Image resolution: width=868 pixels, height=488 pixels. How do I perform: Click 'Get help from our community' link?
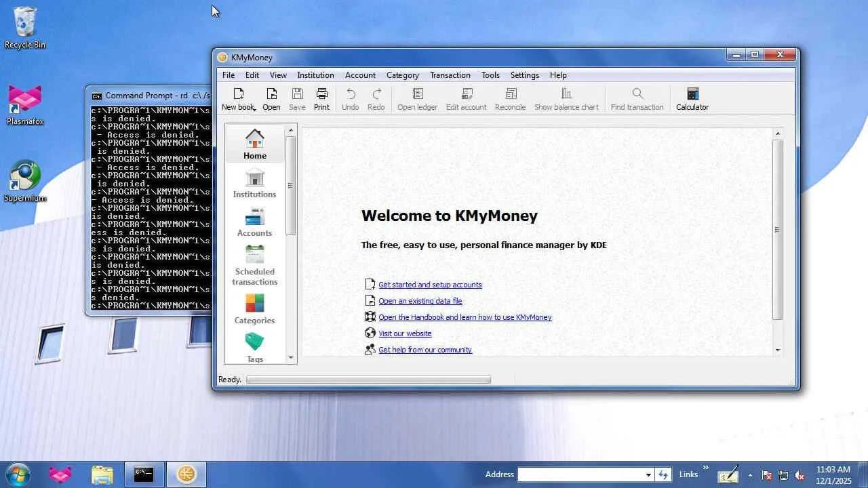click(425, 350)
